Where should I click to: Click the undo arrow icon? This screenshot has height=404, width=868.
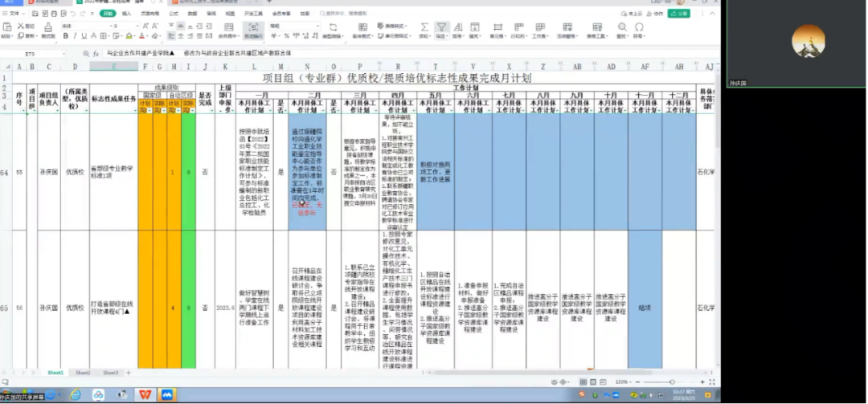[x=72, y=14]
